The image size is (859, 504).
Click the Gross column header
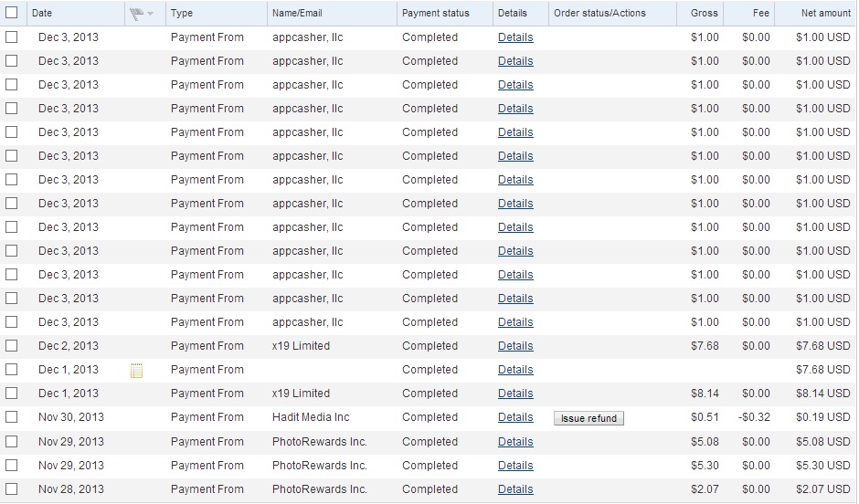click(704, 14)
